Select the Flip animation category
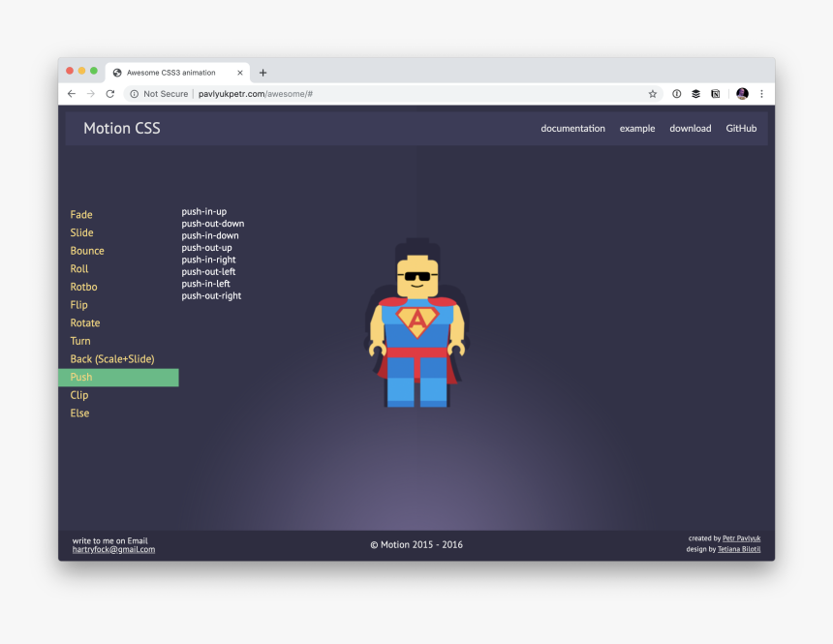This screenshot has width=833, height=644. pyautogui.click(x=78, y=305)
